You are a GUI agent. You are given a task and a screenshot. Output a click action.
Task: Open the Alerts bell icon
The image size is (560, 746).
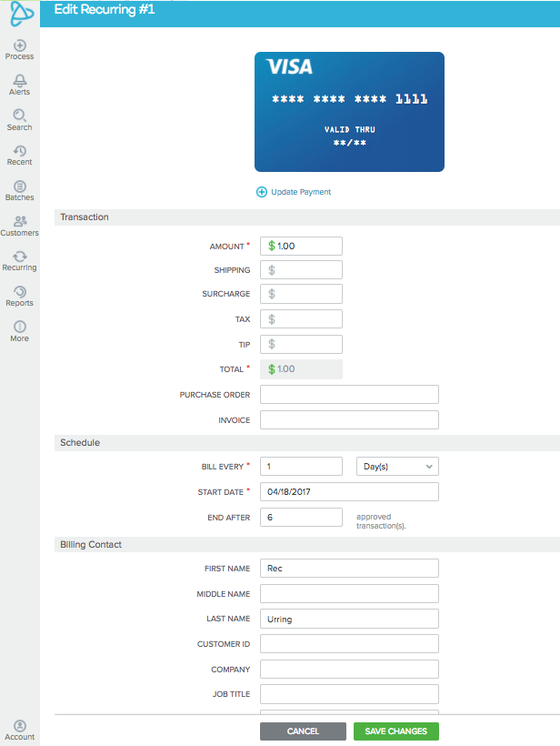(x=19, y=80)
